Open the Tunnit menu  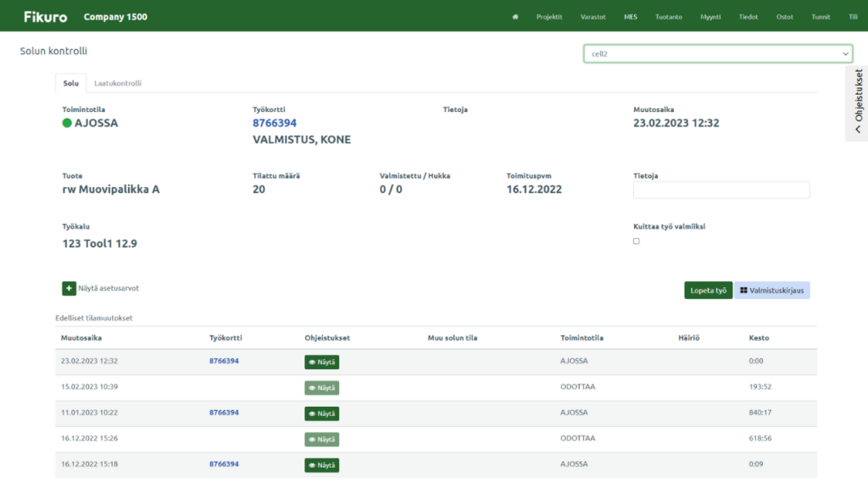821,17
